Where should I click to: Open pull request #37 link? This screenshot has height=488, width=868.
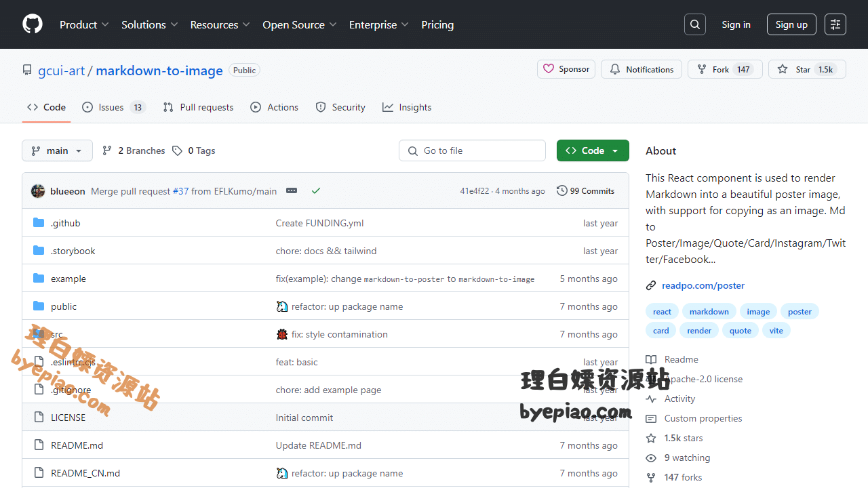pos(180,191)
